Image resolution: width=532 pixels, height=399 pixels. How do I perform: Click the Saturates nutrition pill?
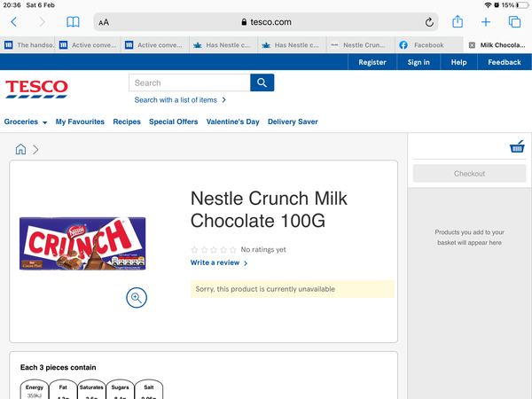[x=91, y=389]
